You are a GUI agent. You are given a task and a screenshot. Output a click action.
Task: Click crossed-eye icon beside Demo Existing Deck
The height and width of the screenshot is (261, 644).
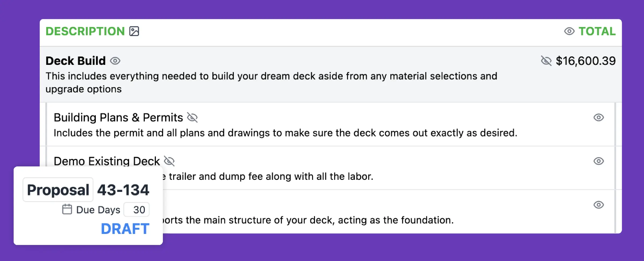tap(169, 161)
